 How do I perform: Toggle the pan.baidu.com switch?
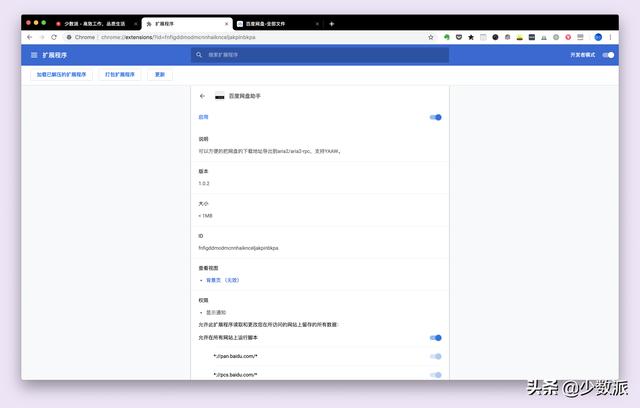[436, 356]
